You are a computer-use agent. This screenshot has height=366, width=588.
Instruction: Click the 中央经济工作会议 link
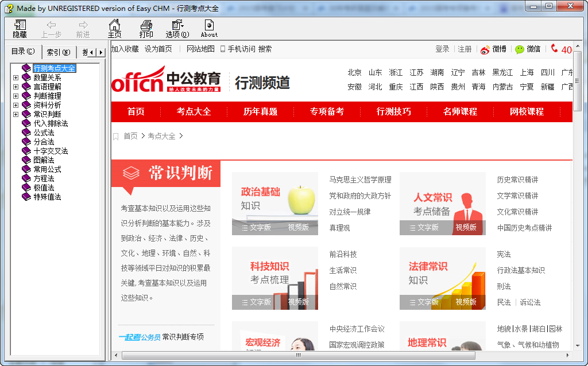click(357, 329)
